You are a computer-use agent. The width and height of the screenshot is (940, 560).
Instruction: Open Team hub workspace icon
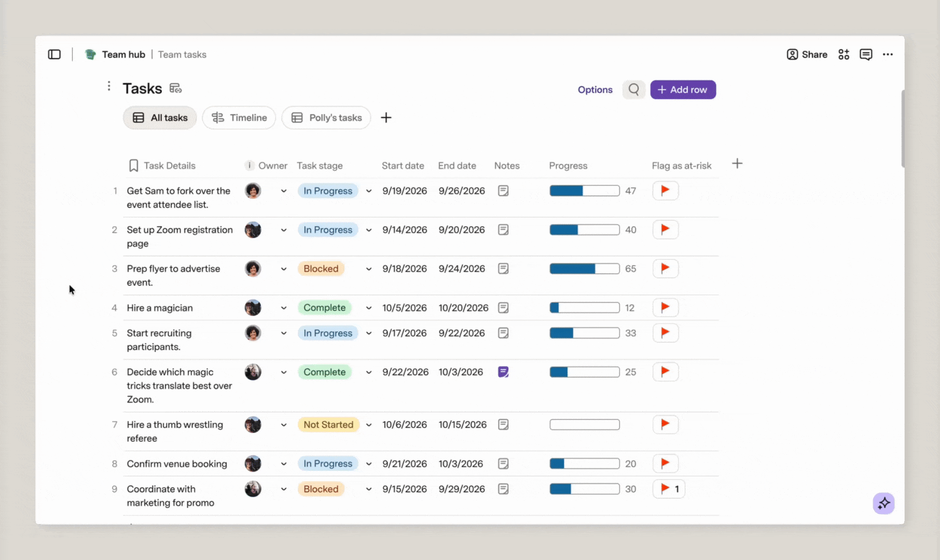[90, 54]
